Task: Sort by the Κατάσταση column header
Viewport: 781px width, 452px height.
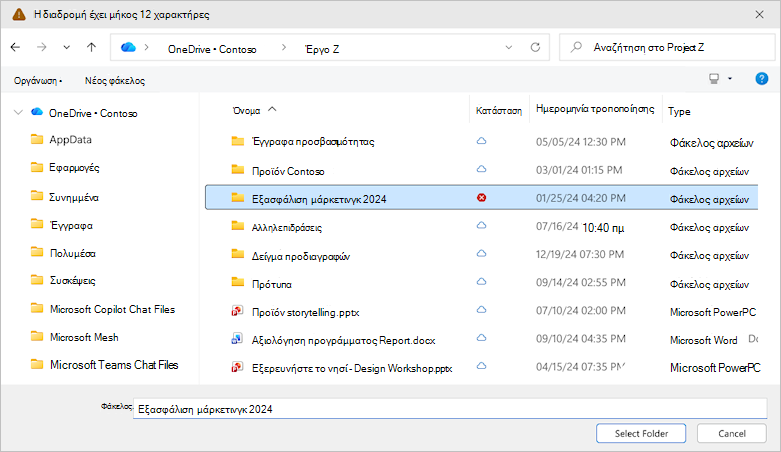Action: tap(499, 111)
